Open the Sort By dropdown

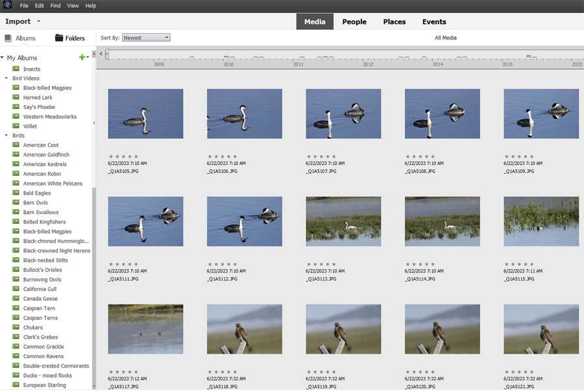pyautogui.click(x=146, y=38)
